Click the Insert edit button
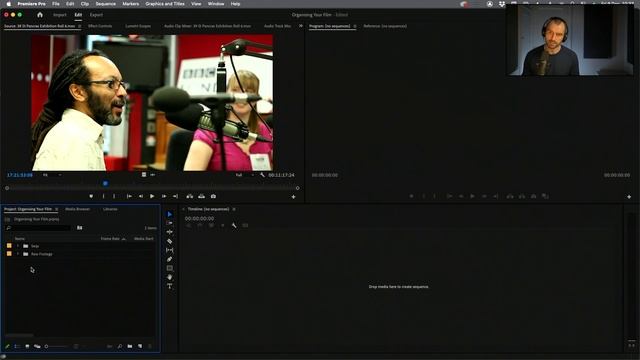This screenshot has height=360, width=640. click(190, 196)
